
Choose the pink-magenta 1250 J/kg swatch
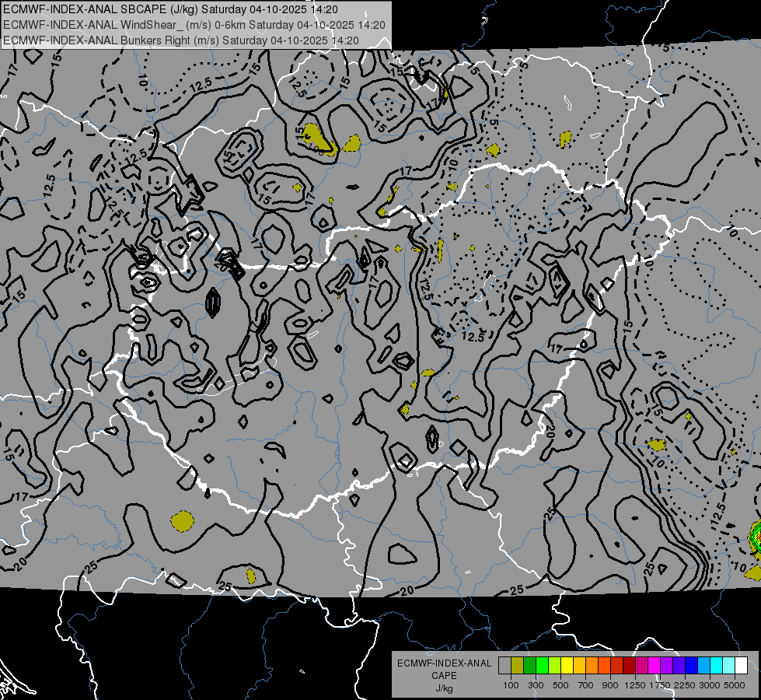click(x=641, y=665)
